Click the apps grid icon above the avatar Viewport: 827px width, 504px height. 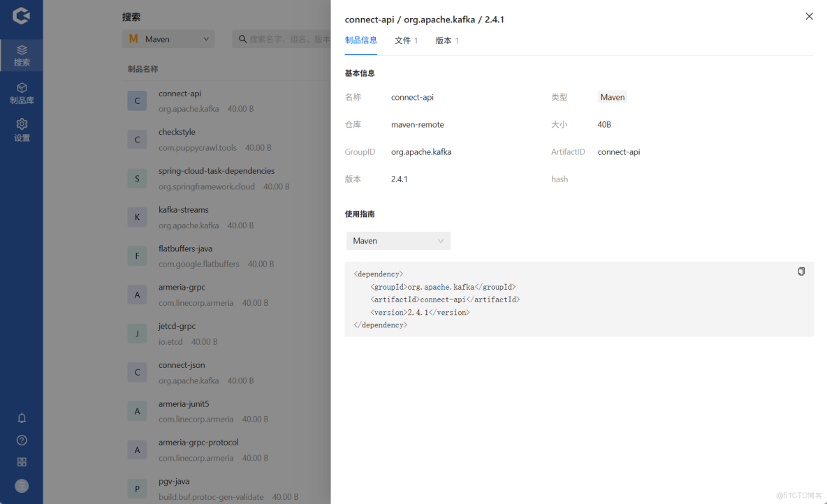click(x=22, y=461)
